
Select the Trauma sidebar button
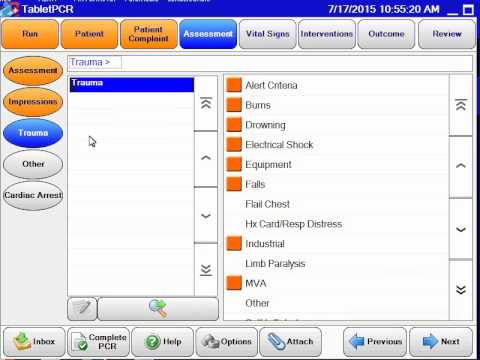[x=33, y=133]
